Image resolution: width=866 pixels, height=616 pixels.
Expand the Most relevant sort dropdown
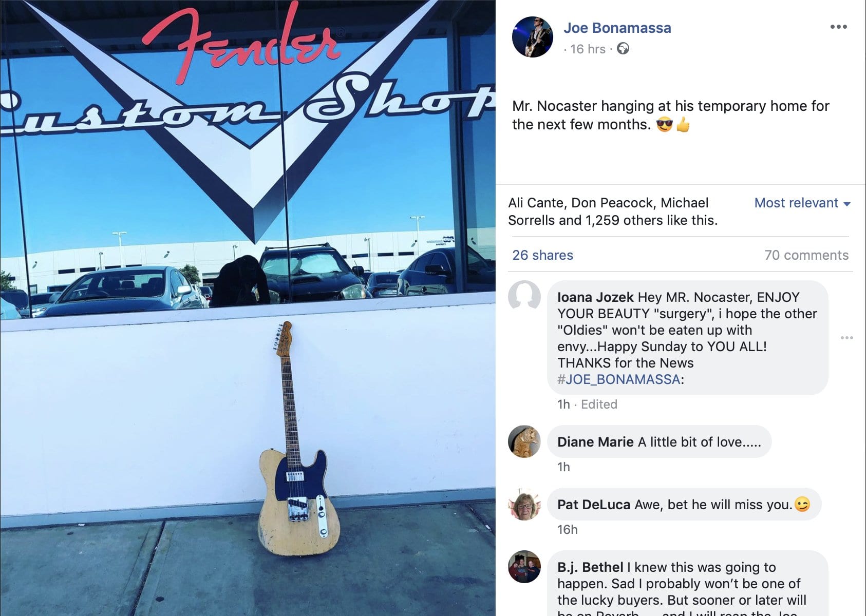point(802,203)
